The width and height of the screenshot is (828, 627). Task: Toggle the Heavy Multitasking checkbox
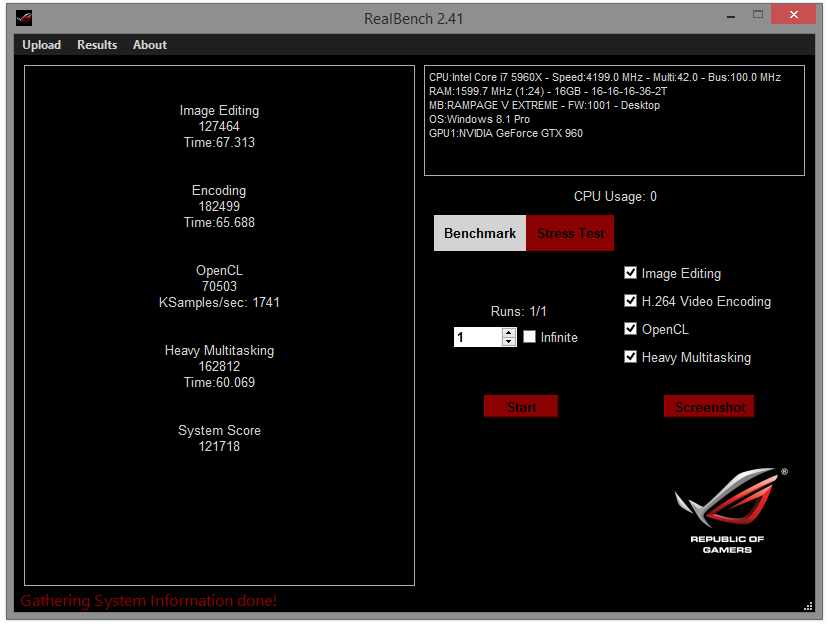(630, 357)
